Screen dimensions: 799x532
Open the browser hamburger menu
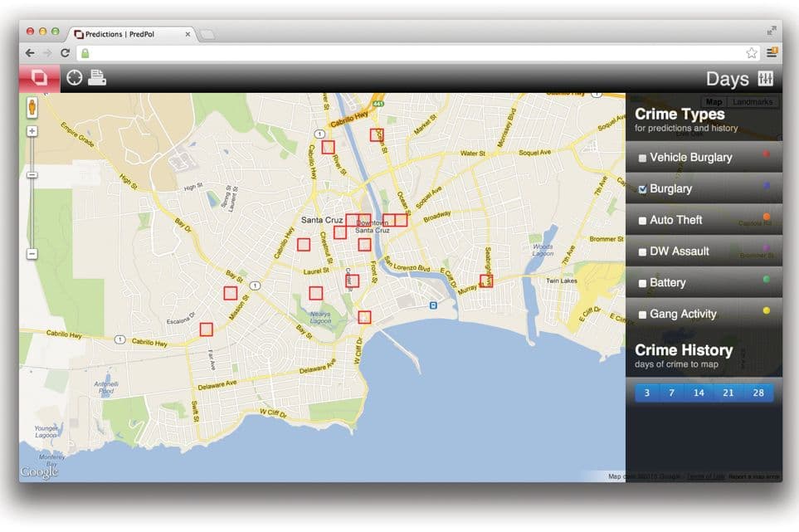pos(772,52)
